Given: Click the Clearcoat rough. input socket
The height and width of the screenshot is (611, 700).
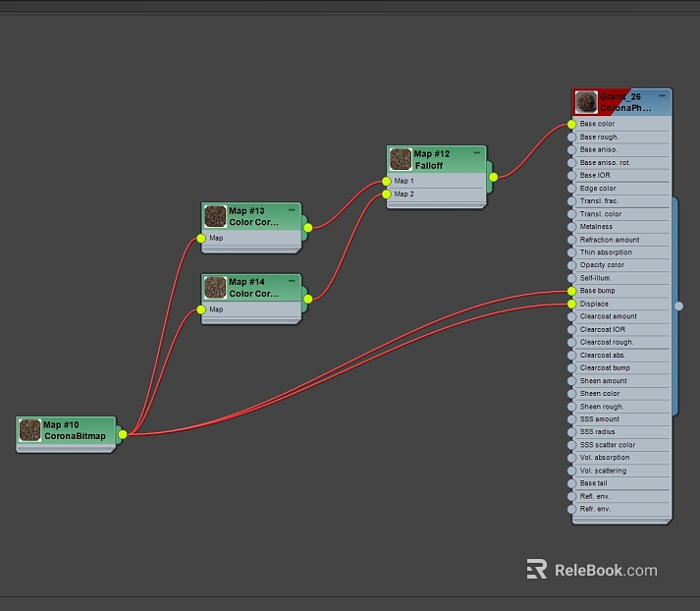Looking at the screenshot, I should pos(571,343).
